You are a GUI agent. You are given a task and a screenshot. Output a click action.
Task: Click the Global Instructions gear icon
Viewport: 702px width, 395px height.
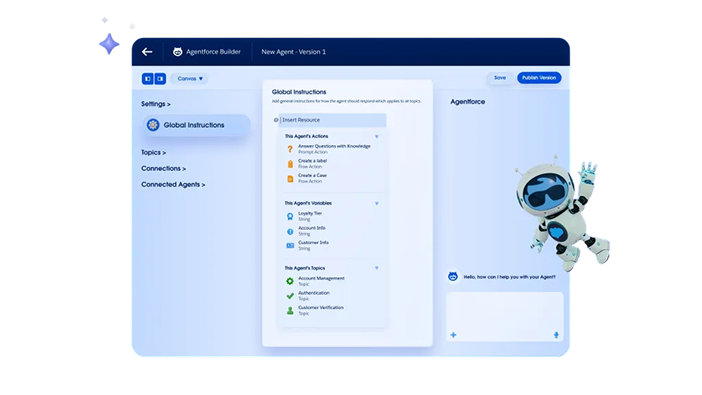pos(153,125)
